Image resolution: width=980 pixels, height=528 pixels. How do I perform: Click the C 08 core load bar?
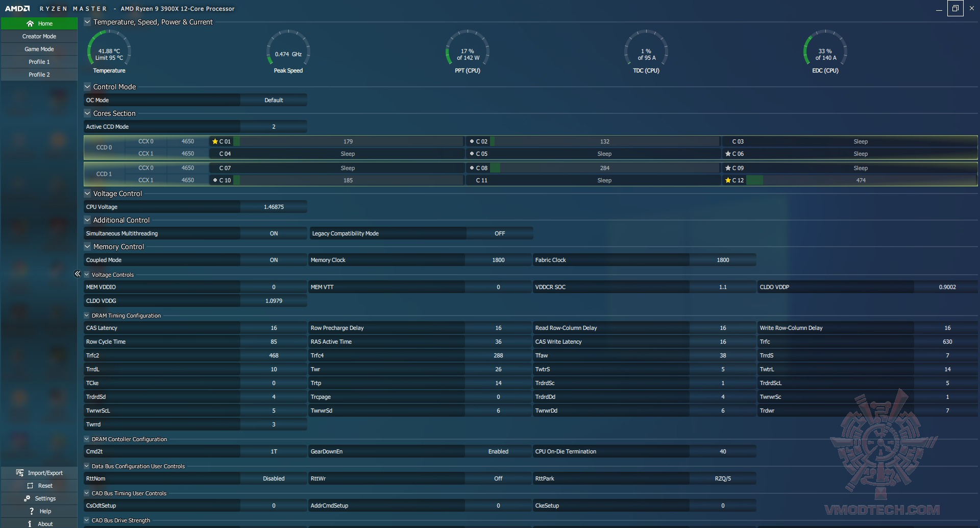tap(605, 168)
